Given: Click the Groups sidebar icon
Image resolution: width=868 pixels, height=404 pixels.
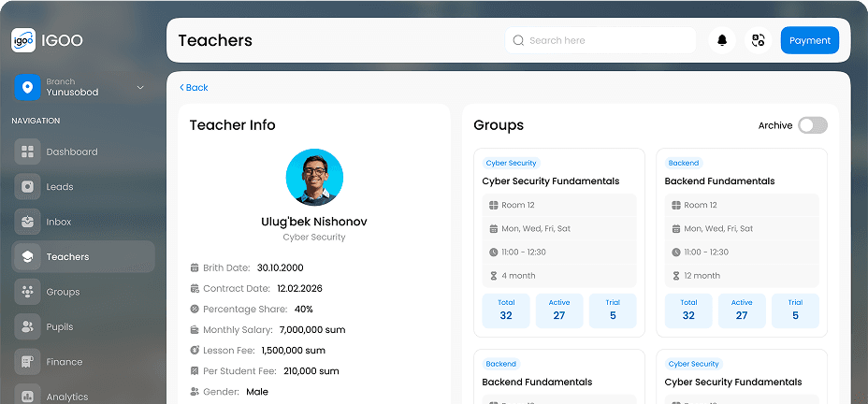Looking at the screenshot, I should [27, 292].
